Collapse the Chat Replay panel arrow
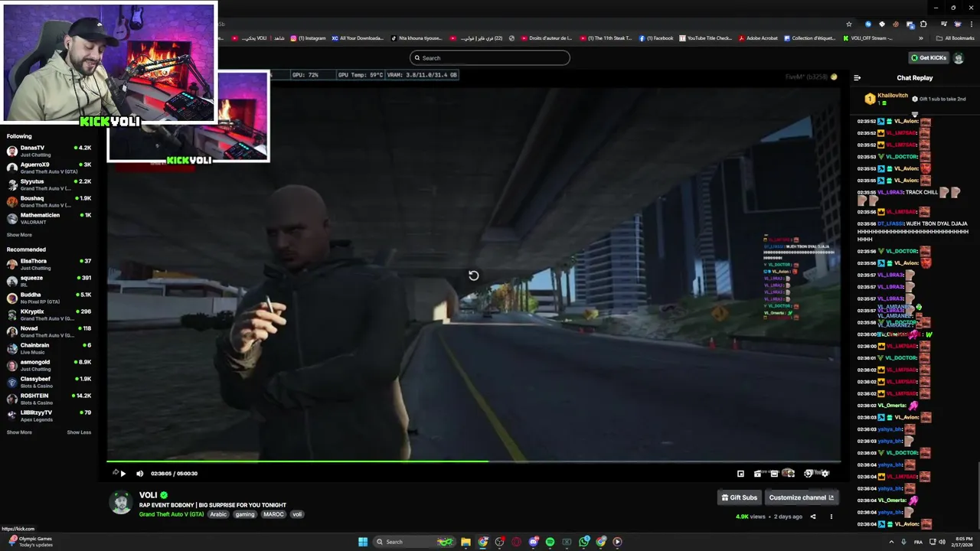The width and height of the screenshot is (980, 551). [857, 78]
